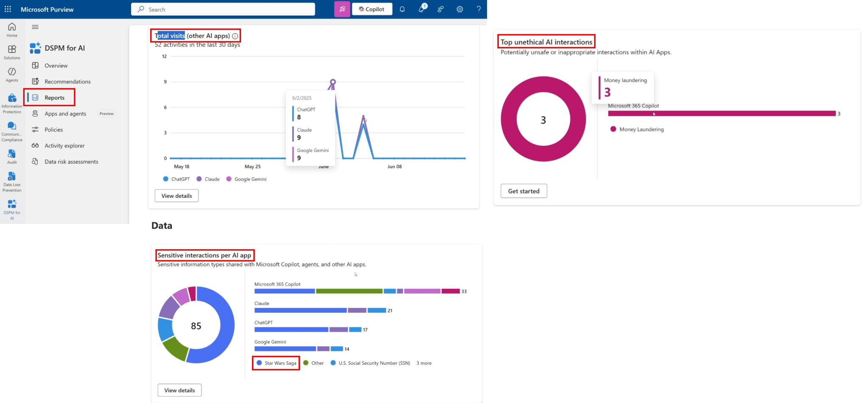Click the donut chart showing 85
Viewport: 868px width, 403px height.
pos(196,325)
